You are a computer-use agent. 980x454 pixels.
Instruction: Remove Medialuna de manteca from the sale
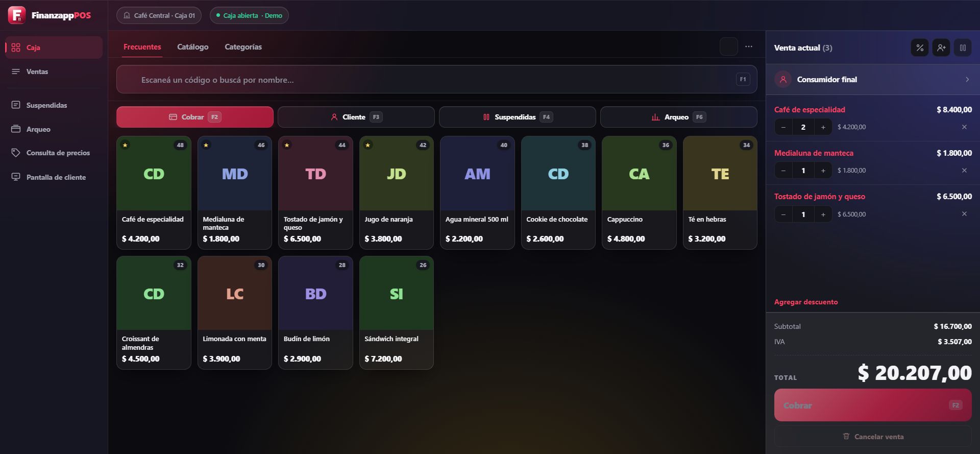click(x=964, y=171)
